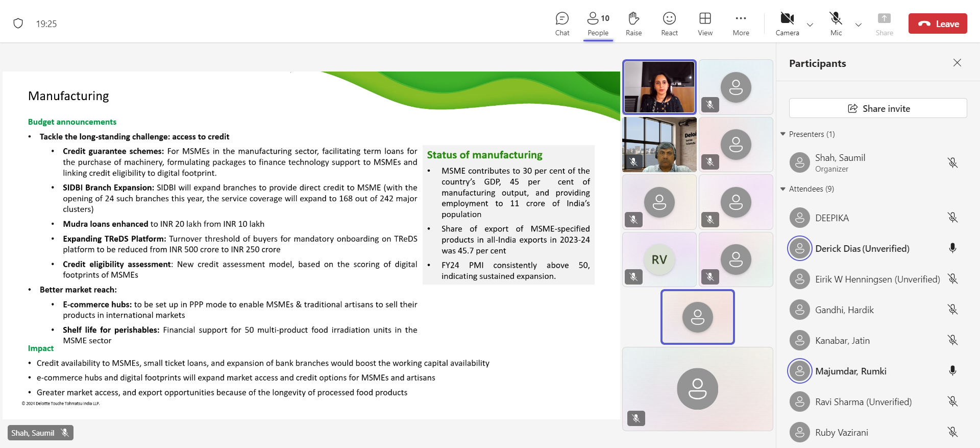Select Ravi Sharma (Unverified) participant
The height and width of the screenshot is (448, 980).
click(878, 402)
